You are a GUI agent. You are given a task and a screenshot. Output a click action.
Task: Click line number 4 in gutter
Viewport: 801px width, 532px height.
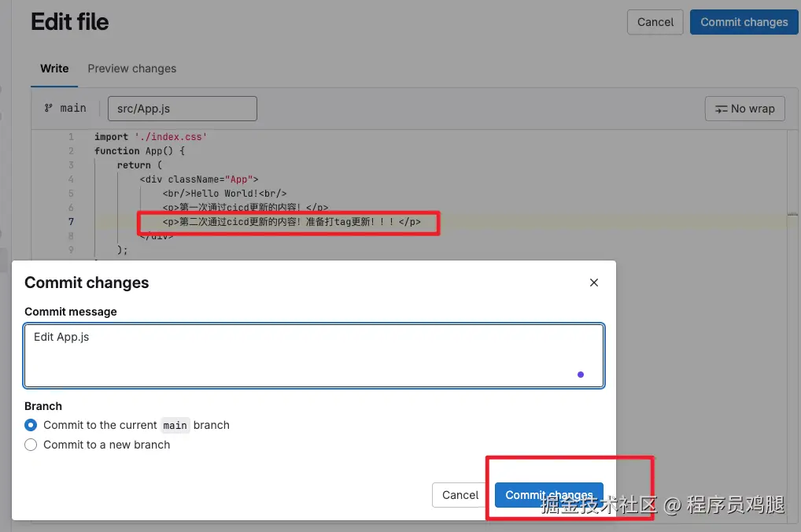(71, 179)
